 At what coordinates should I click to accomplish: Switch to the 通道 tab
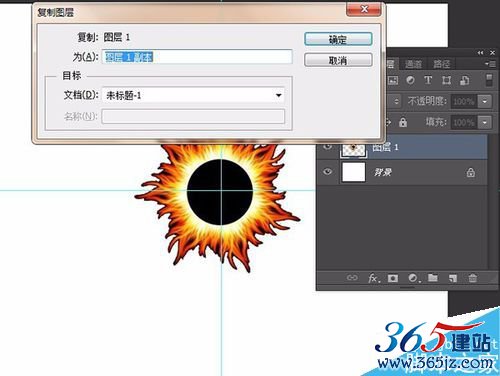click(413, 64)
